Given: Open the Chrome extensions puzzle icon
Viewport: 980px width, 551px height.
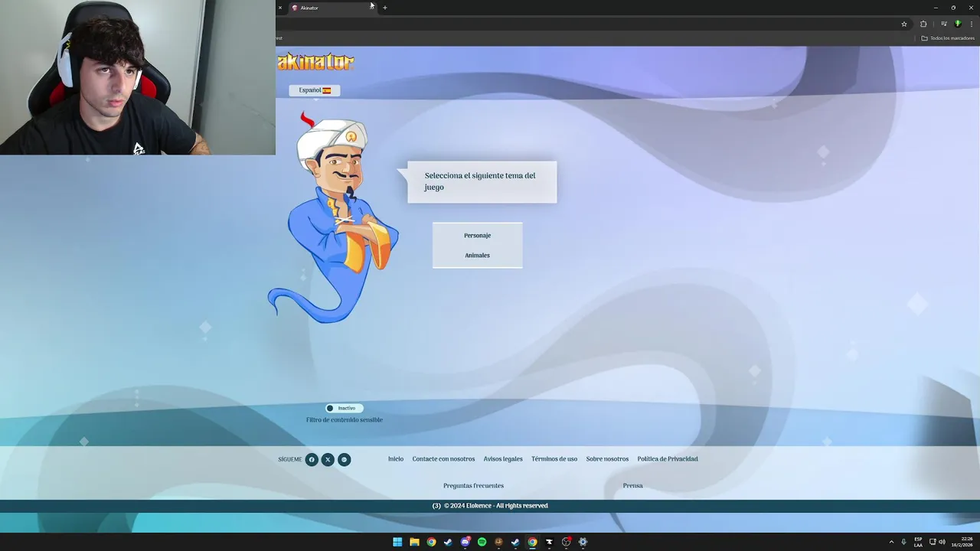Looking at the screenshot, I should coord(923,24).
